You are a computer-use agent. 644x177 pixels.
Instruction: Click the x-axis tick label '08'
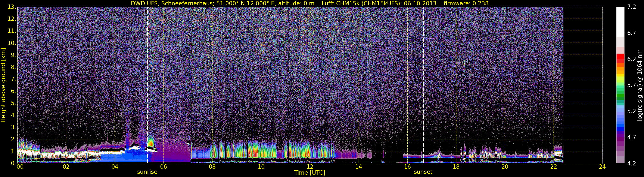tap(212, 166)
